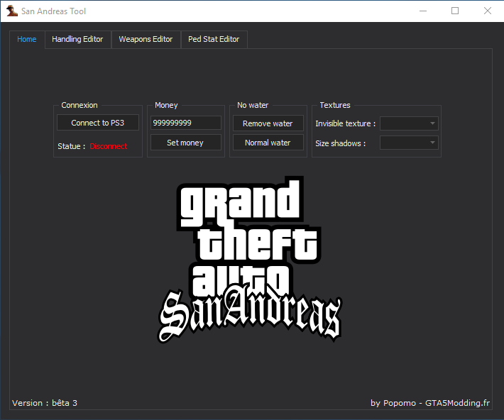Click the Money group label

point(166,105)
